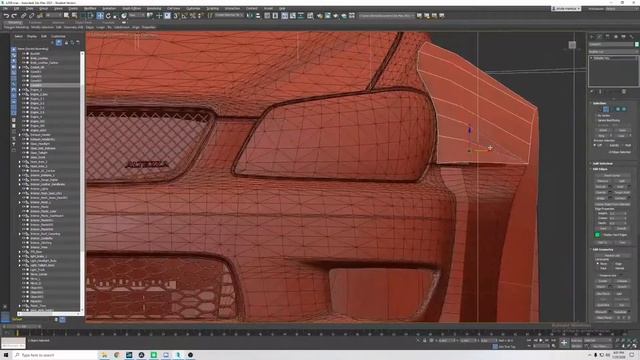Image resolution: width=640 pixels, height=360 pixels.
Task: Open the selection filter dropdown in toolbar
Action: coord(54,16)
